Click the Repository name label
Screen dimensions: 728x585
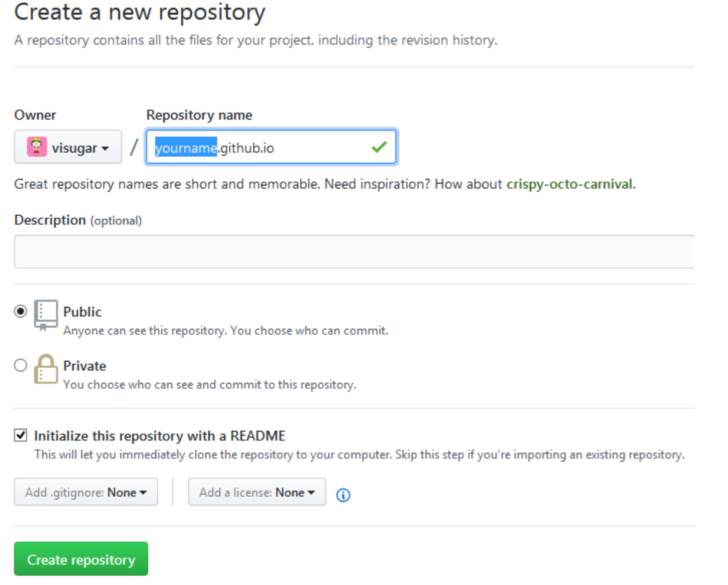click(199, 115)
